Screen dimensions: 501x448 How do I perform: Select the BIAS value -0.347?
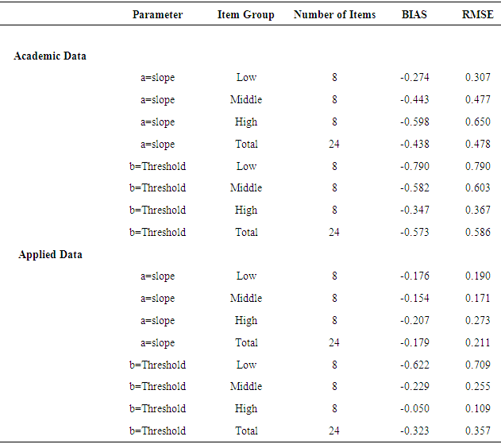pos(414,210)
